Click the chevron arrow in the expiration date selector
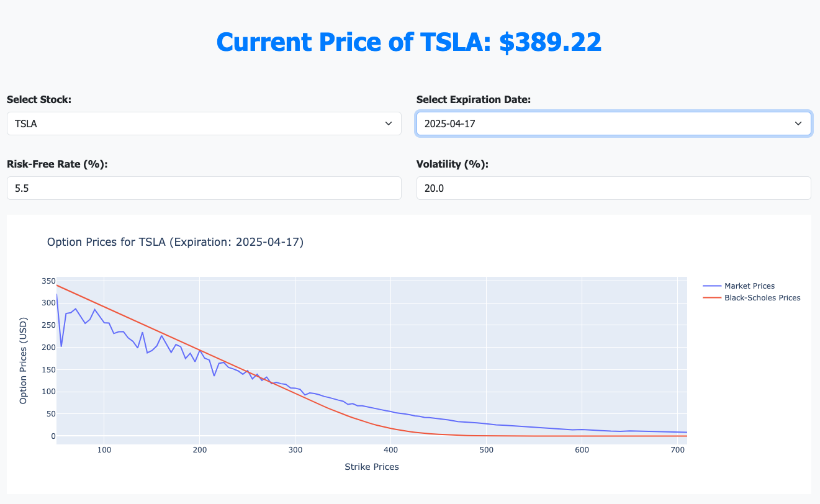820x504 pixels. point(798,124)
